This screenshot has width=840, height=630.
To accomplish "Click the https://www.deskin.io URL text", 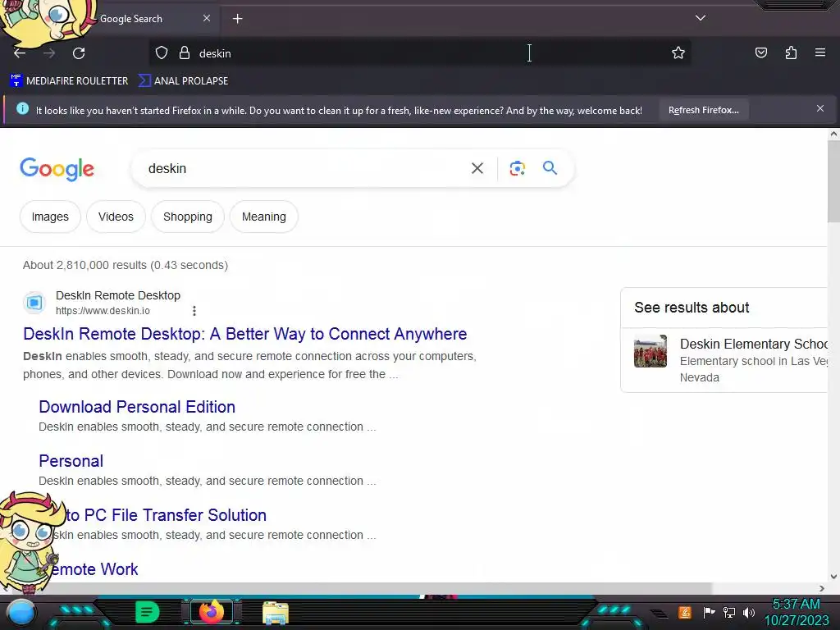I will 103,311.
